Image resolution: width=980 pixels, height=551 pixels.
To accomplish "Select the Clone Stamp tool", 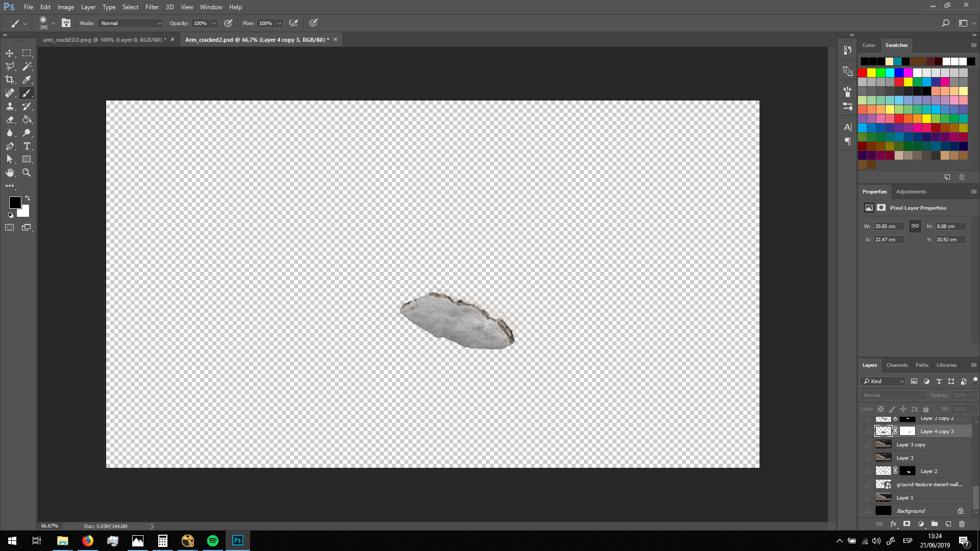I will (x=10, y=106).
